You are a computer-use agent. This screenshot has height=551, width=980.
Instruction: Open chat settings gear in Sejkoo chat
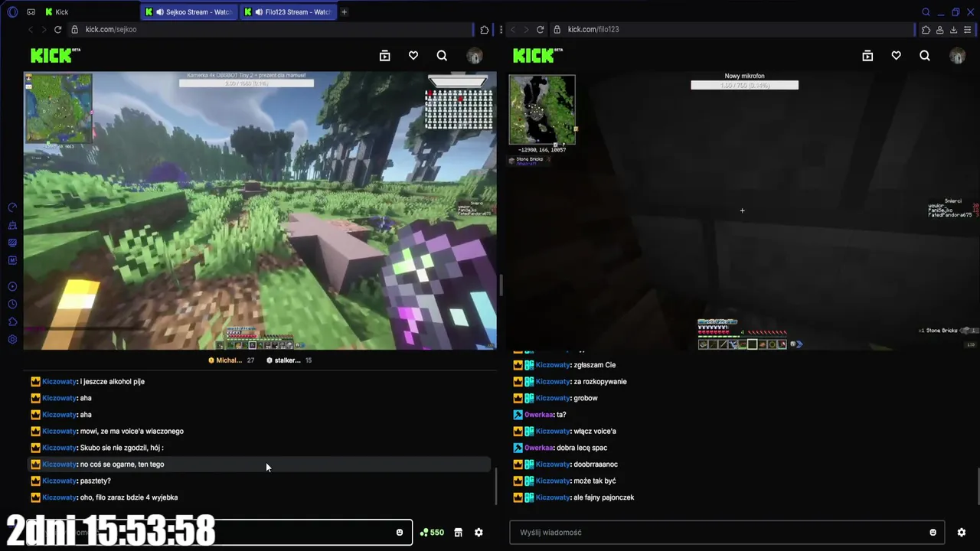coord(479,533)
